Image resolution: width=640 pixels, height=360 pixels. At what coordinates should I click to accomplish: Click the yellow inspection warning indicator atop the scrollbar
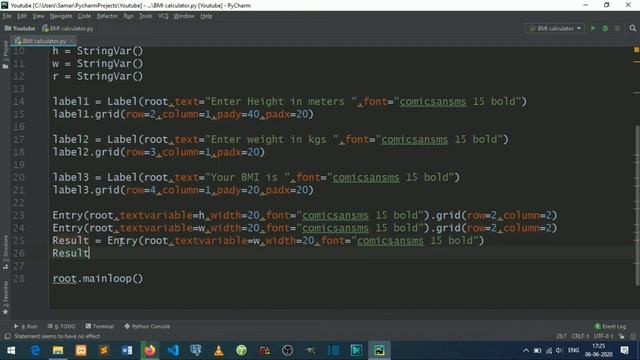pyautogui.click(x=636, y=50)
